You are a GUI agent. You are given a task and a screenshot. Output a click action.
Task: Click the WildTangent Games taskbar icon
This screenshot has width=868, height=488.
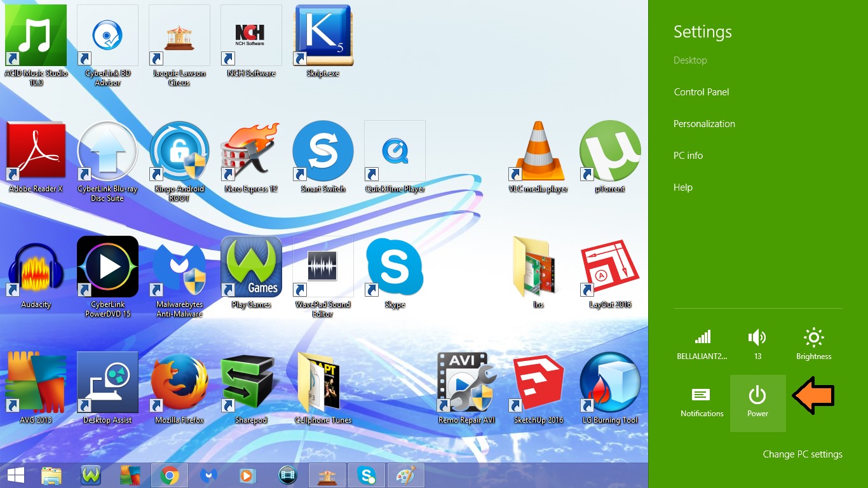[x=91, y=475]
